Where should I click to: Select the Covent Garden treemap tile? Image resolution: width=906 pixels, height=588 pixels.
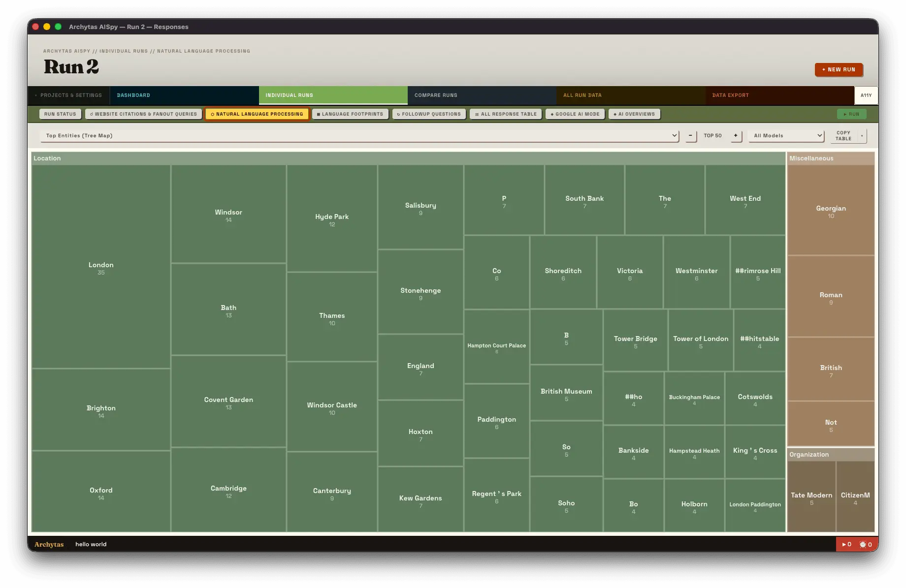coord(228,402)
